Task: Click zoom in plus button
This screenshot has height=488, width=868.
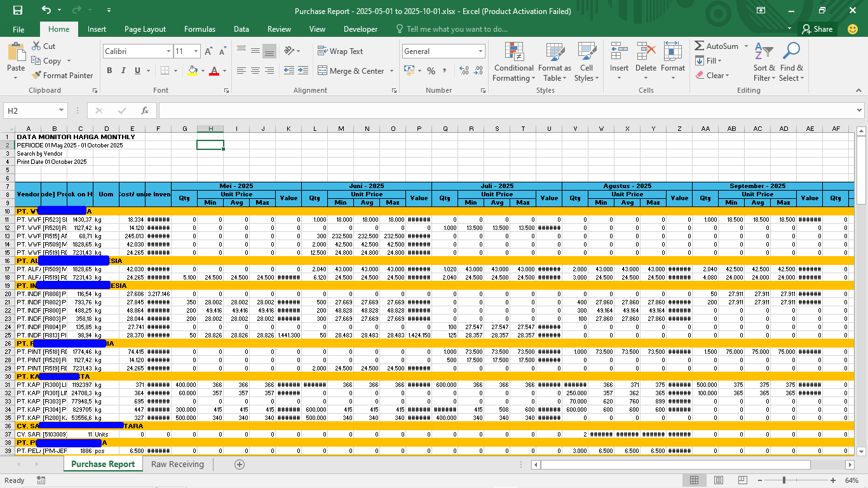Action: click(x=832, y=480)
